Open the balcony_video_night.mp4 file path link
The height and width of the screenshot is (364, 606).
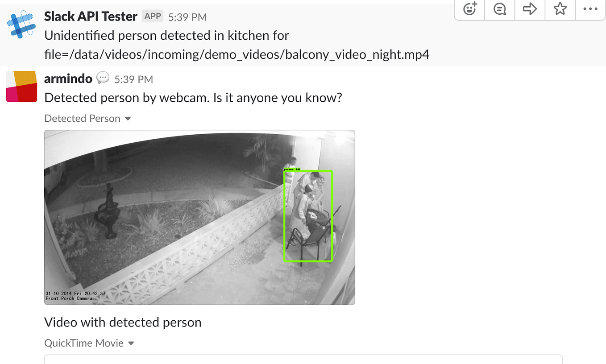point(237,54)
